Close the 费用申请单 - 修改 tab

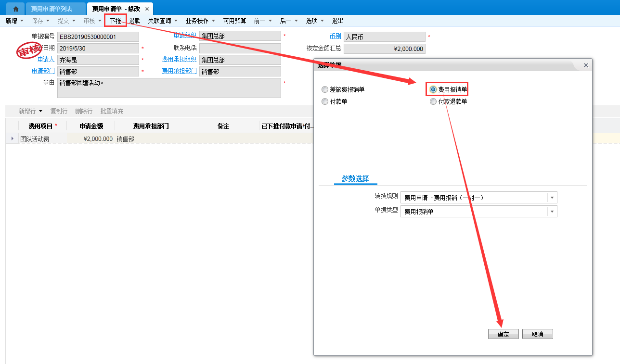(147, 9)
